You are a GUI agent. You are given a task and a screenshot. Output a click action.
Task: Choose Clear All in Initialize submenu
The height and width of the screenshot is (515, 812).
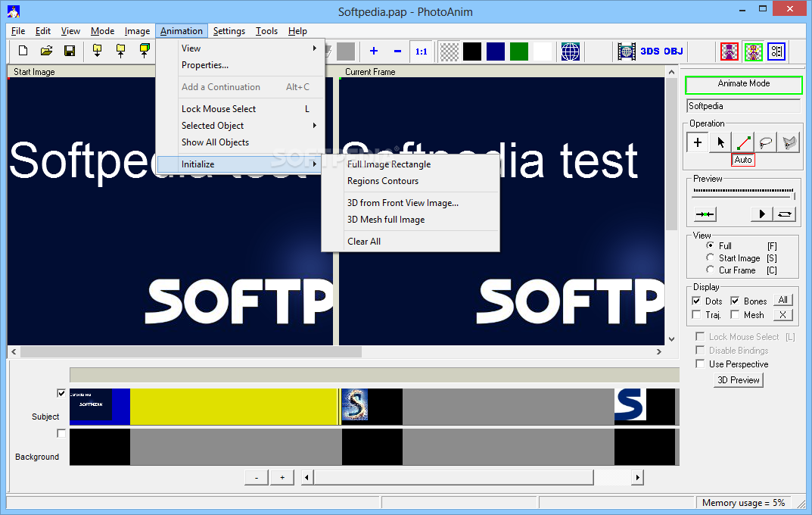tap(411, 242)
